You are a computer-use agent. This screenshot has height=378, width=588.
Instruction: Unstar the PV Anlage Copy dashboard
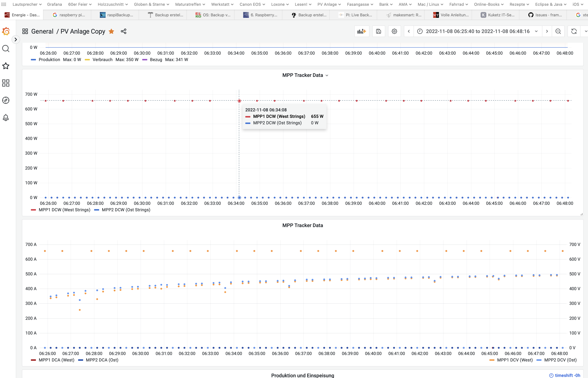pyautogui.click(x=111, y=31)
